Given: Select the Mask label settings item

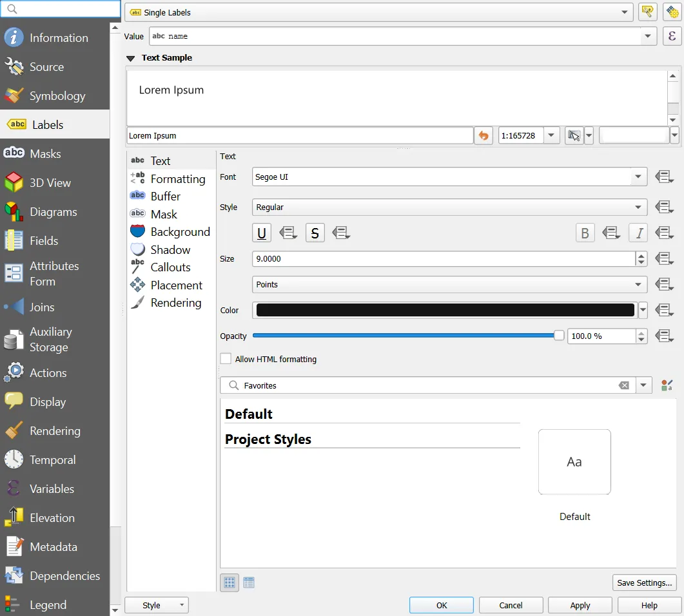Looking at the screenshot, I should point(171,214).
